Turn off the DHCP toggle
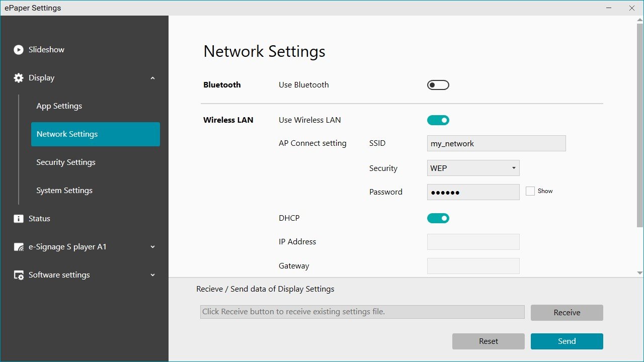 (438, 218)
